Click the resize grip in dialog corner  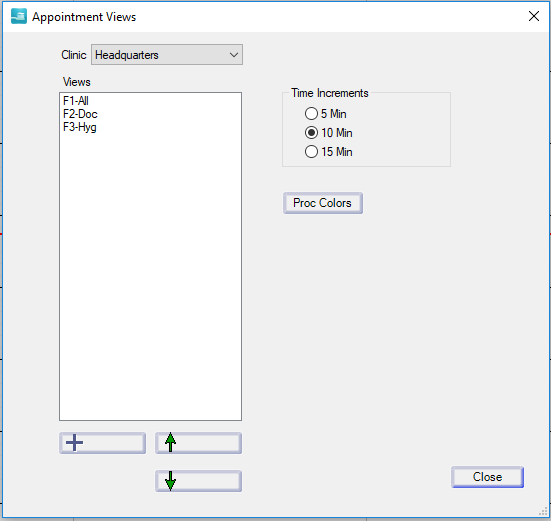543,512
